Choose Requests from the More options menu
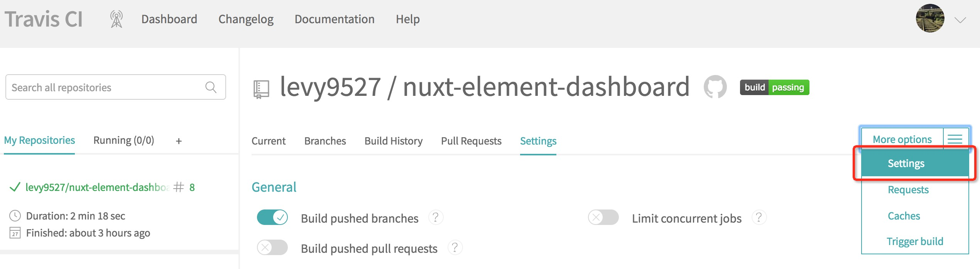This screenshot has width=980, height=269. 915,189
